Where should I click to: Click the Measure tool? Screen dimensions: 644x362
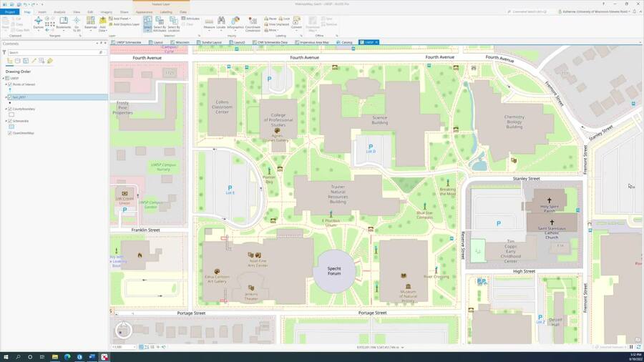tap(209, 23)
